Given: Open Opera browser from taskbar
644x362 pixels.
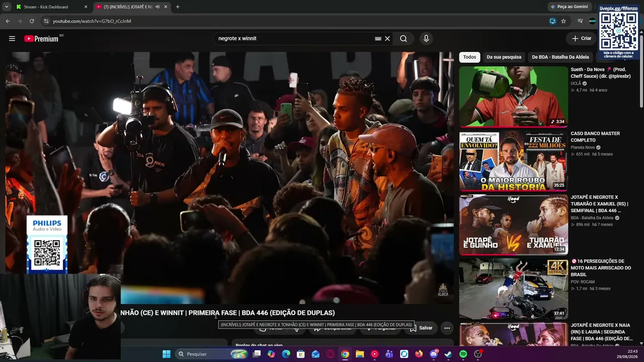Looking at the screenshot, I should tap(331, 354).
